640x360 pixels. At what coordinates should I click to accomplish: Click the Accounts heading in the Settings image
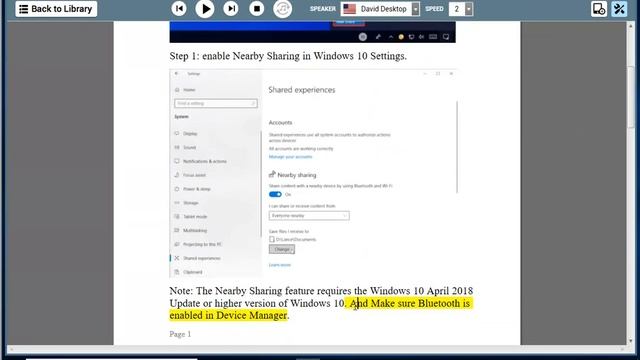(x=280, y=122)
